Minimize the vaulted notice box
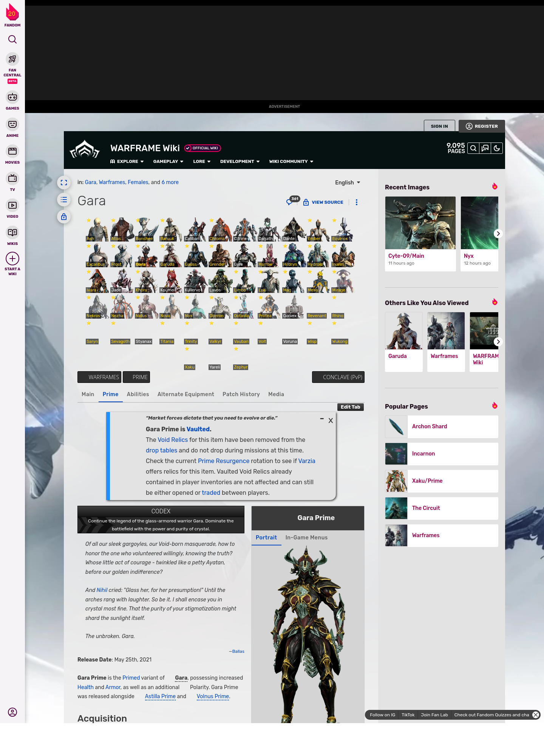 [322, 419]
